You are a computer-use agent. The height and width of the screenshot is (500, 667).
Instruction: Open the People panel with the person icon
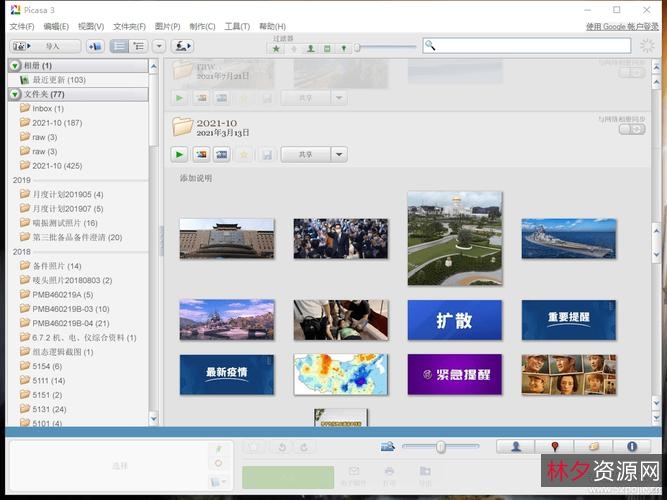(516, 446)
